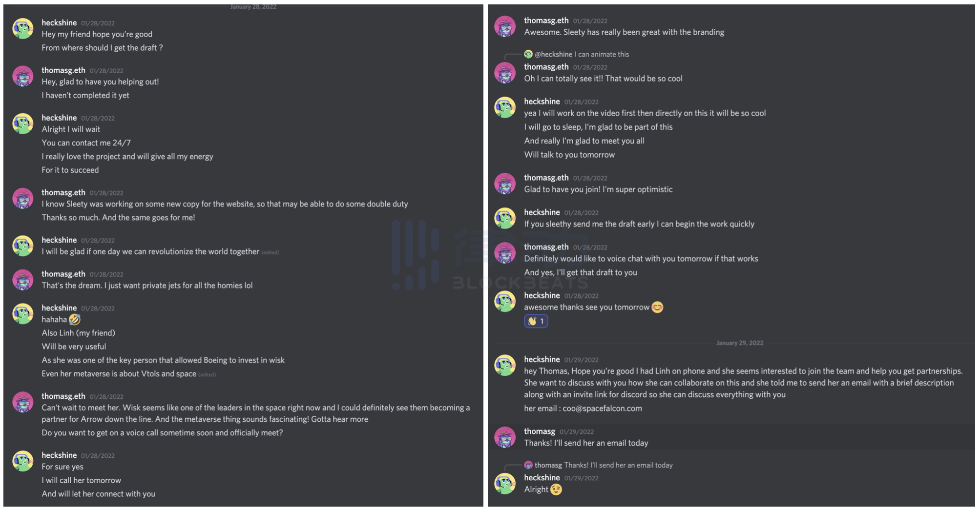Click the smiling emoji after 'see you tomorrow'
This screenshot has width=980, height=511.
[x=657, y=307]
